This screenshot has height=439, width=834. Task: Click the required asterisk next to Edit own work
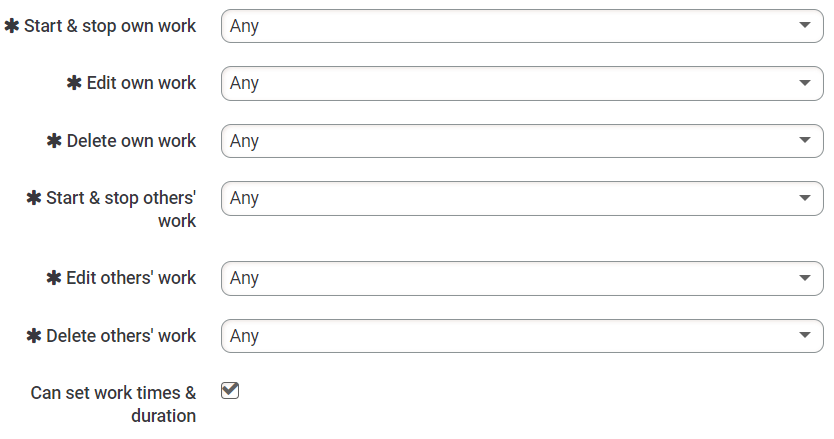74,83
